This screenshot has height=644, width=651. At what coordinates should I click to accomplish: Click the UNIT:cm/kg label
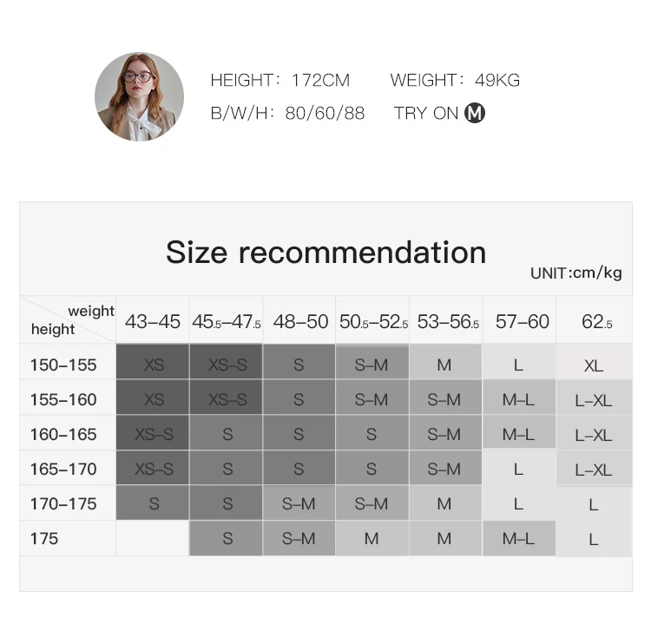point(576,273)
